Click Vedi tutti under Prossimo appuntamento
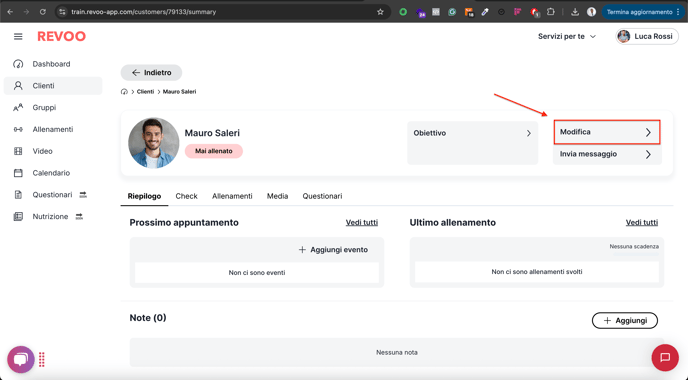688x380 pixels. 362,222
